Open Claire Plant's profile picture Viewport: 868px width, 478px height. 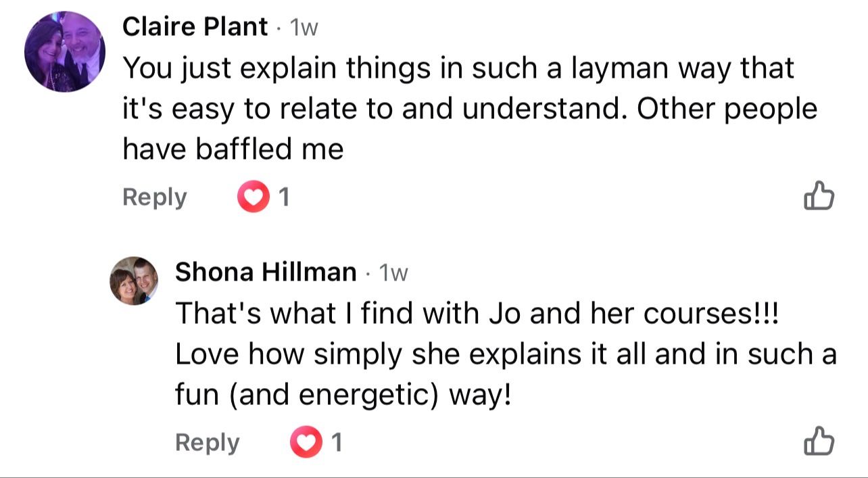coord(65,52)
